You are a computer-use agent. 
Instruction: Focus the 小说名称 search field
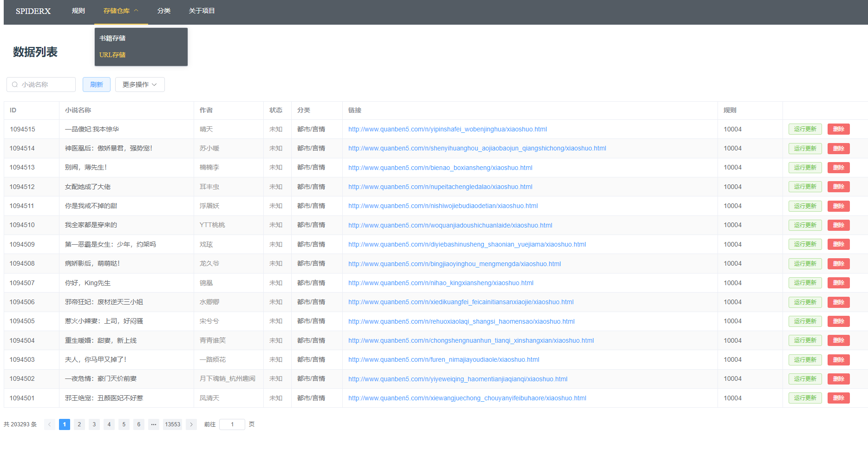click(x=41, y=85)
